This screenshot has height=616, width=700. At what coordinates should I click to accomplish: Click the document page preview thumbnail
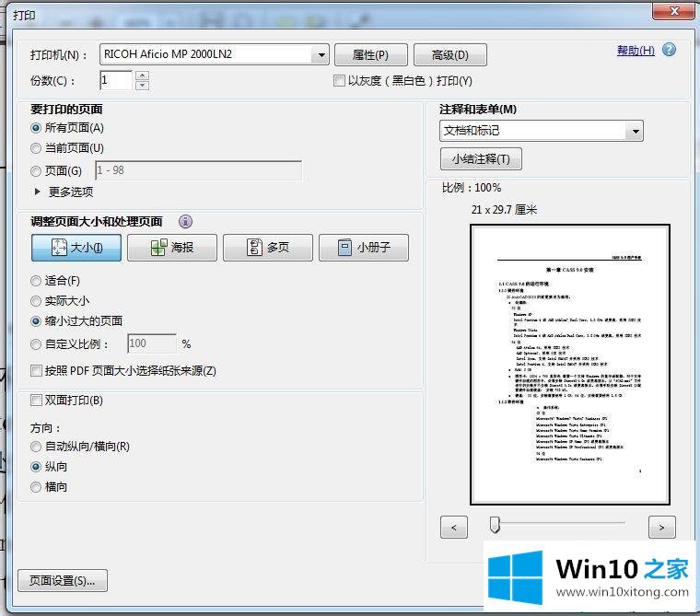pyautogui.click(x=570, y=365)
